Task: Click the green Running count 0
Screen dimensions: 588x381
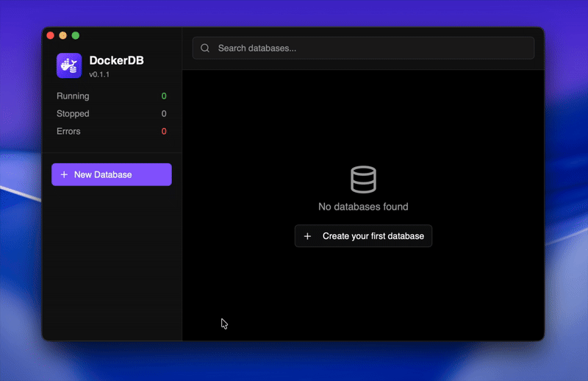Action: tap(164, 96)
